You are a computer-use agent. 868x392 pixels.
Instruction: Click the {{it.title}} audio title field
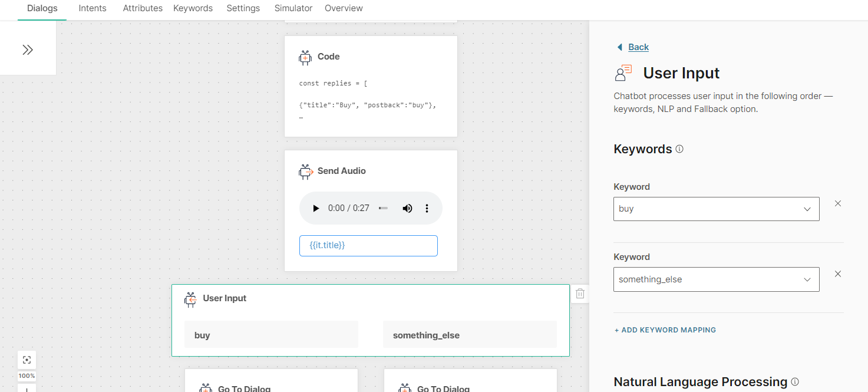click(368, 246)
